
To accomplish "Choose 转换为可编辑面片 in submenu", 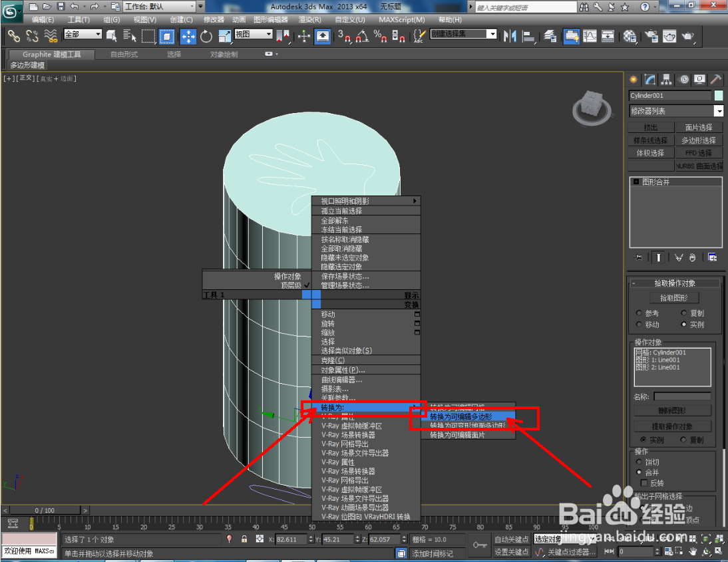I will (468, 435).
